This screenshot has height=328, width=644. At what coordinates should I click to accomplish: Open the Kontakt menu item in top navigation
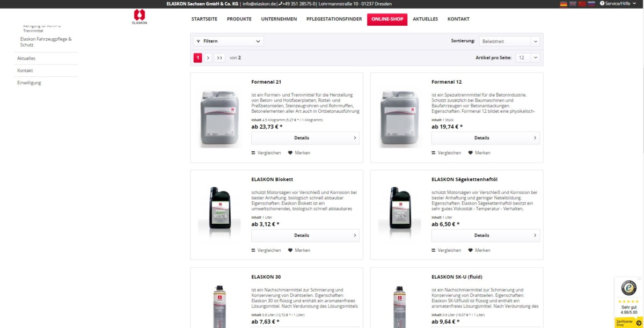click(x=458, y=19)
